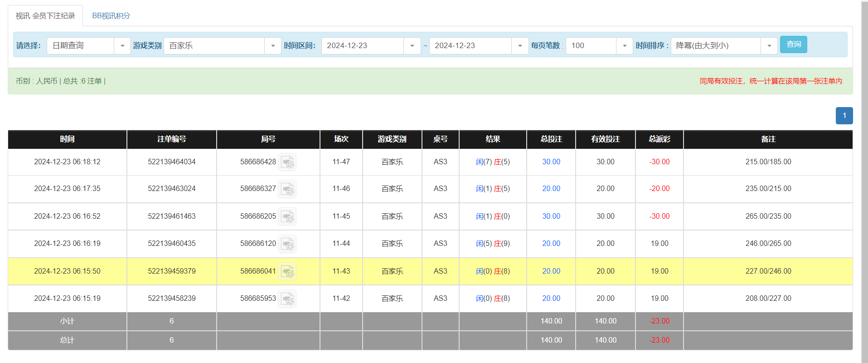The height and width of the screenshot is (363, 868).
Task: Select the 视讯 会员下注纪录 tab
Action: [45, 16]
